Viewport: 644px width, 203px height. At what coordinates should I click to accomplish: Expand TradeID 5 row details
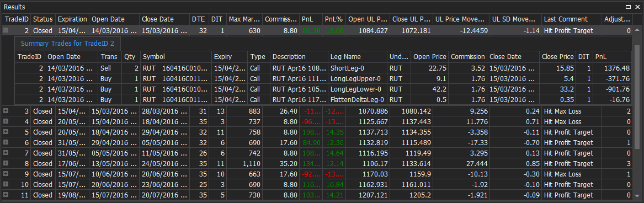[6, 132]
